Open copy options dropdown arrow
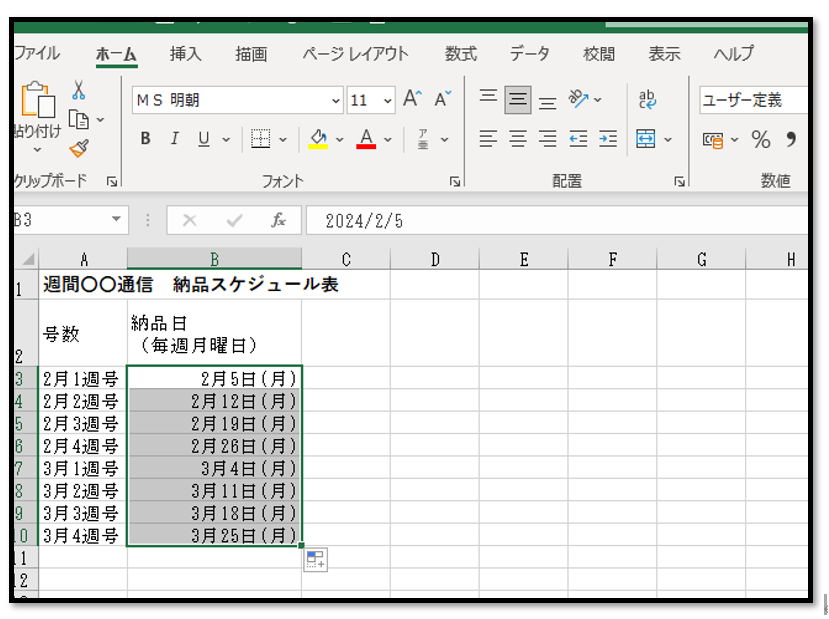The image size is (829, 619). coord(100,120)
